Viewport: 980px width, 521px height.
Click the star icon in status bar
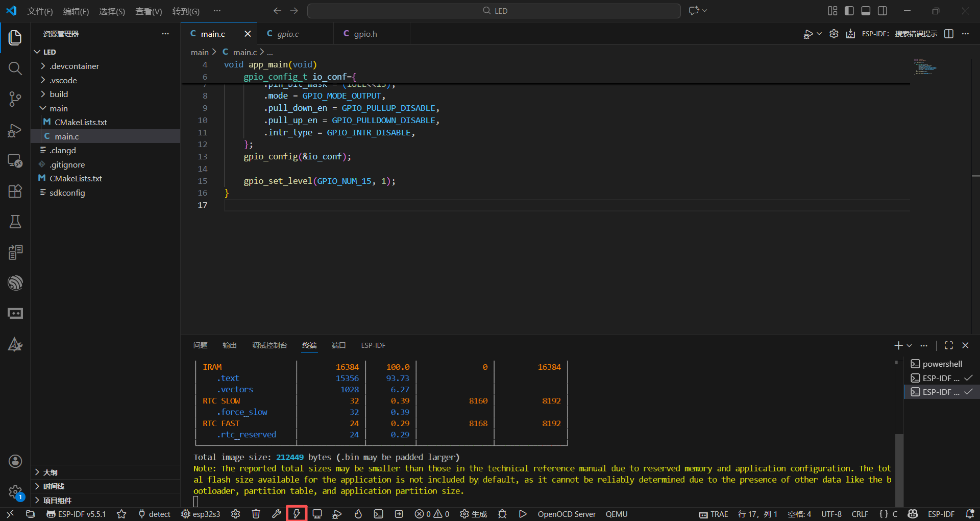(x=121, y=514)
